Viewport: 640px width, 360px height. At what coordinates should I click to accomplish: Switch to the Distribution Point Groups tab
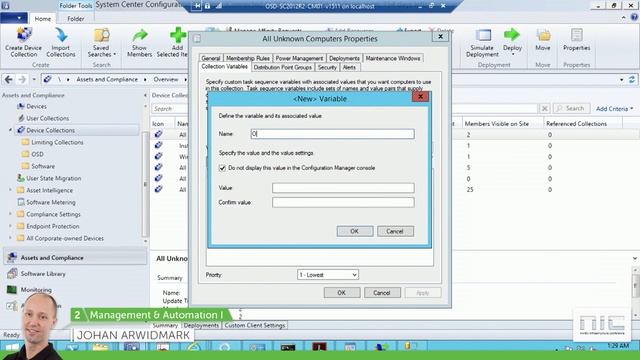point(282,67)
